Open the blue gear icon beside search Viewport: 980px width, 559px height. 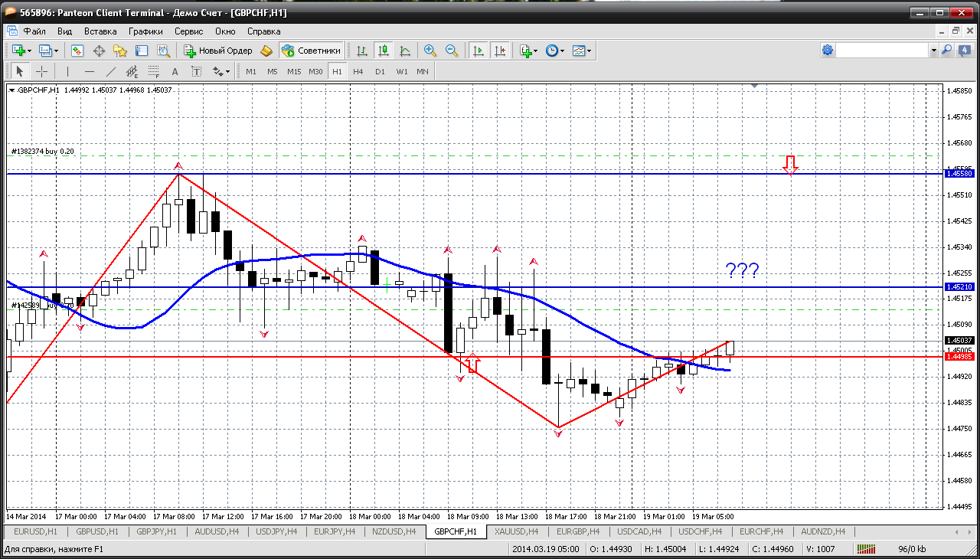827,51
